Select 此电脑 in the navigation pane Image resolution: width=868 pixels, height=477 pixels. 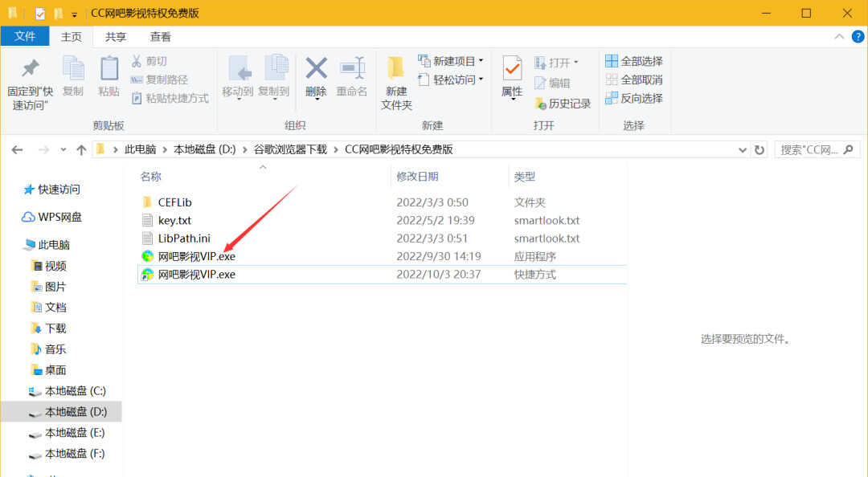[x=47, y=245]
